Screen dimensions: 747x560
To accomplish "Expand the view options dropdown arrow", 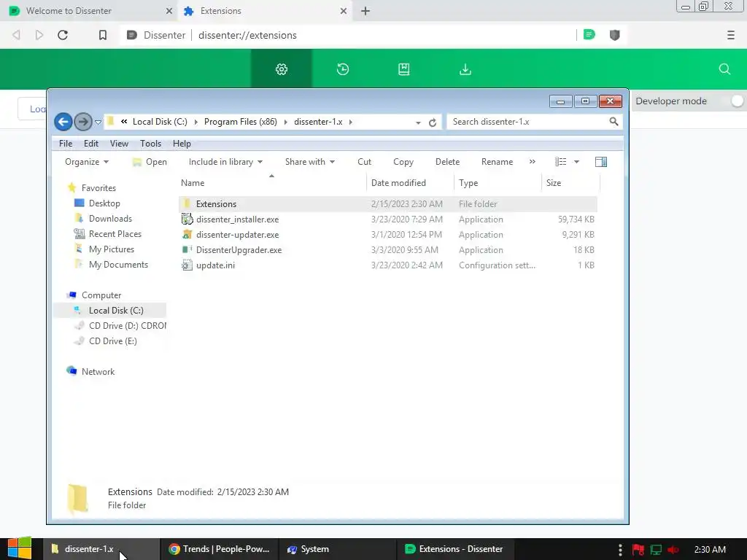I will [x=576, y=162].
